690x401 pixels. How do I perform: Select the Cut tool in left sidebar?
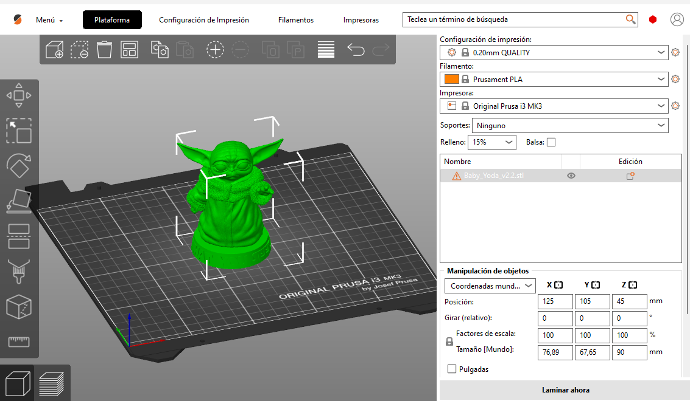(19, 236)
